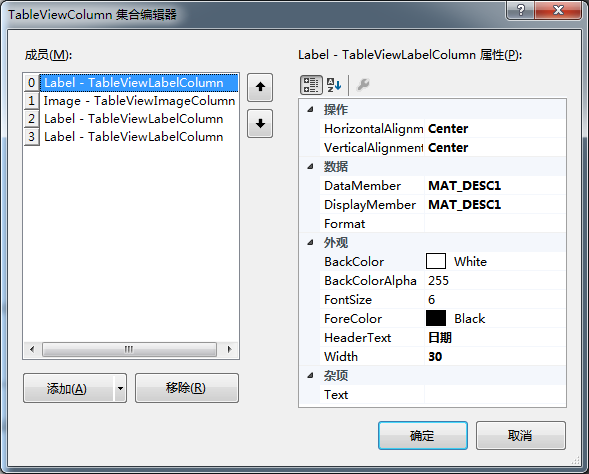Select the Text property name

coord(336,394)
